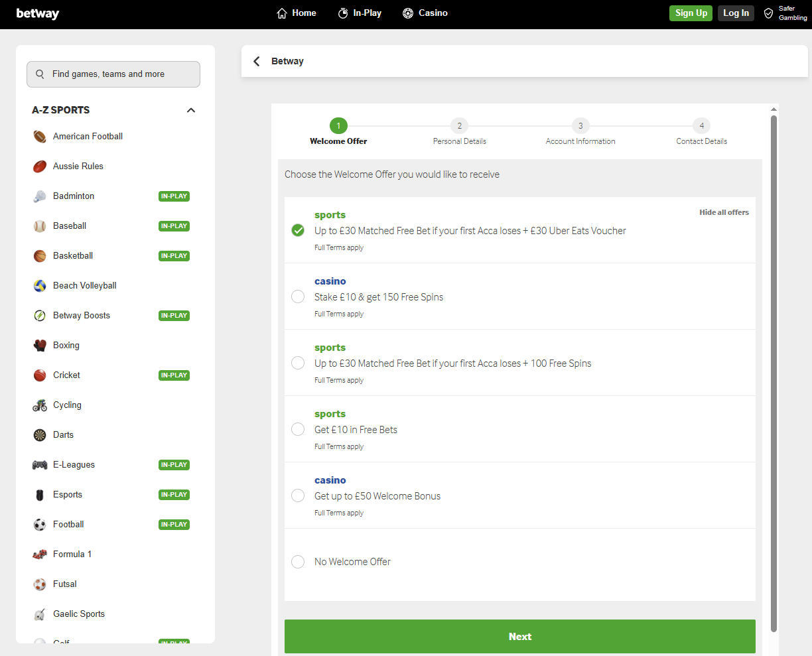
Task: Click the Futsal ball icon
Action: pyautogui.click(x=40, y=584)
